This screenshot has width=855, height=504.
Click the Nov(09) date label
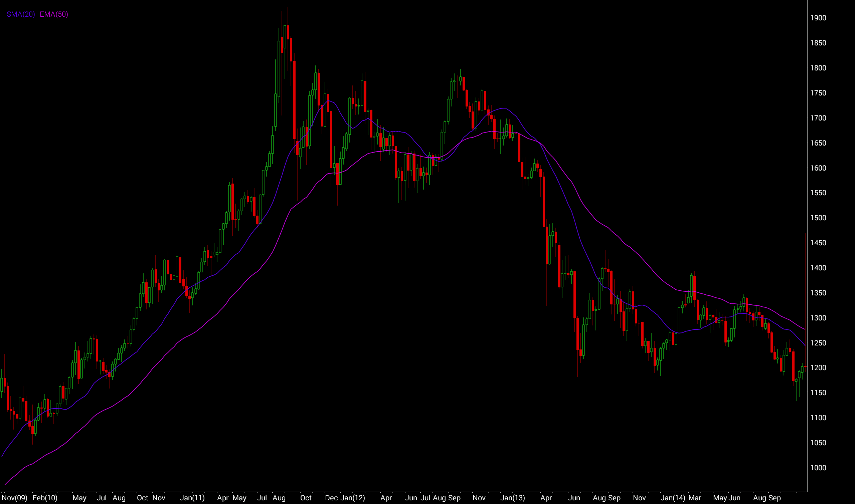point(15,498)
